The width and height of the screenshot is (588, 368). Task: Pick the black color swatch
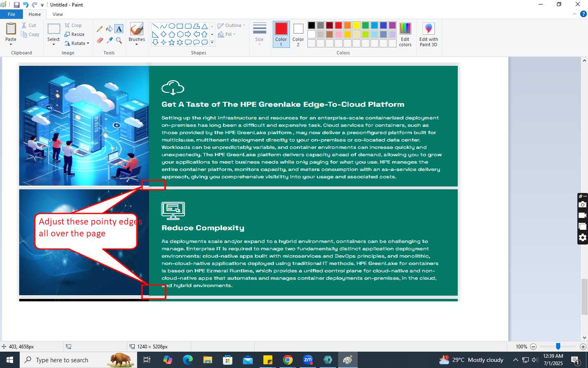(x=312, y=25)
